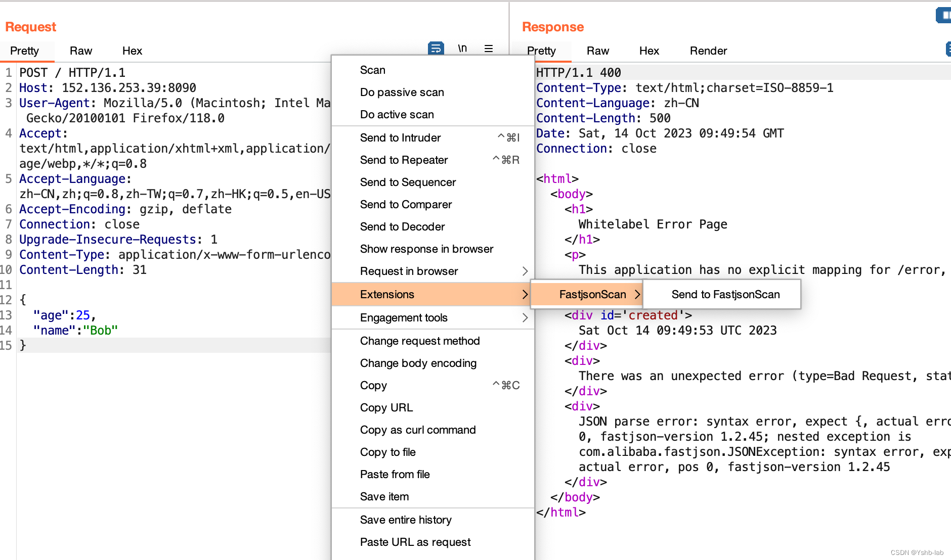Select Change request method
The height and width of the screenshot is (560, 951).
(420, 341)
